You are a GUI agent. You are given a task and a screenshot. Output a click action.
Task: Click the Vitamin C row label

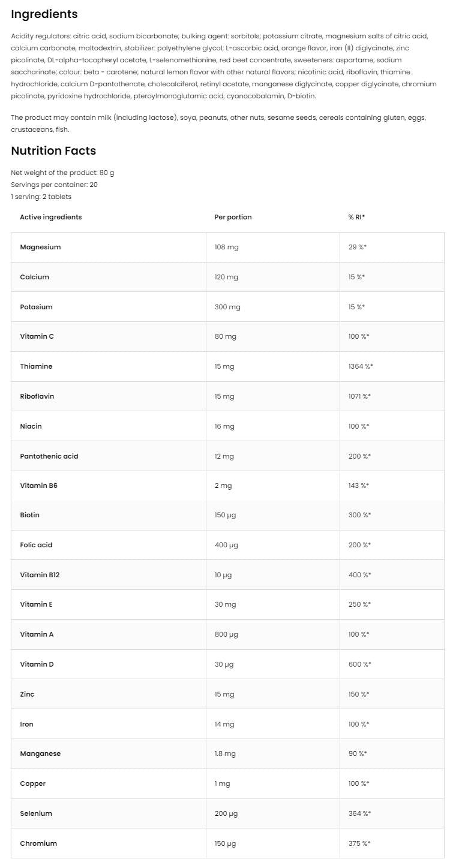(x=37, y=336)
